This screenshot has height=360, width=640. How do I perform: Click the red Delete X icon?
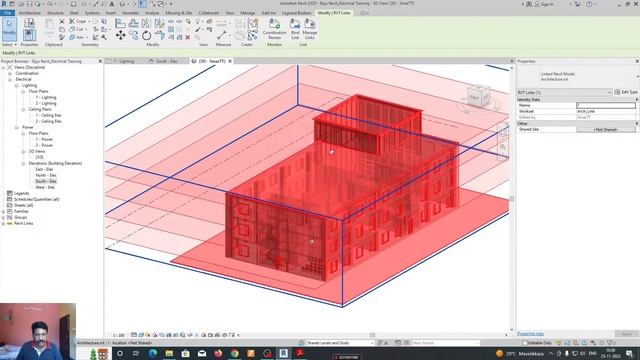click(x=188, y=37)
